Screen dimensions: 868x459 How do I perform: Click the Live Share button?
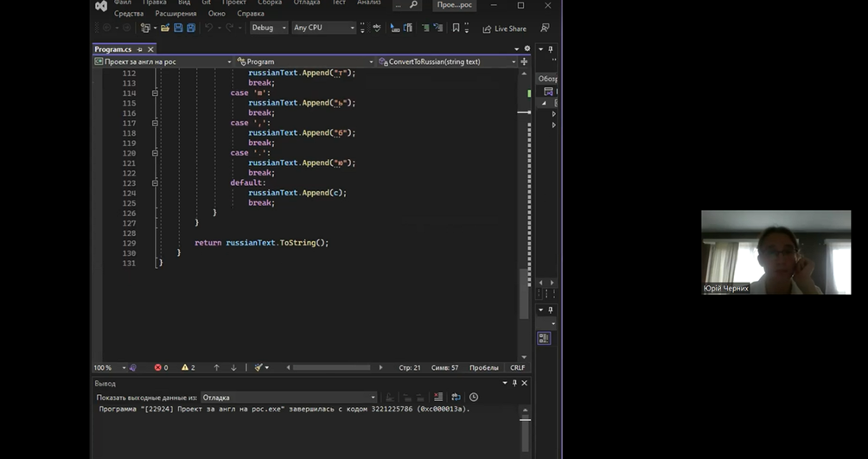click(504, 29)
